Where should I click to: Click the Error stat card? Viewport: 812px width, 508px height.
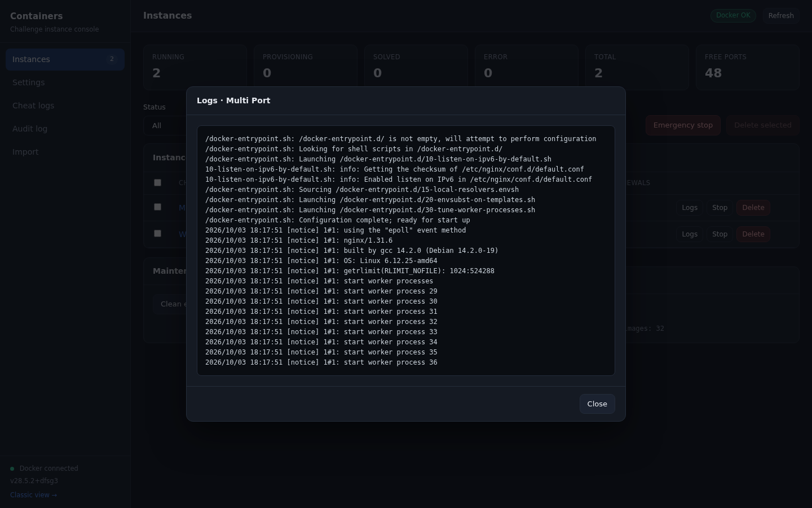tap(526, 67)
